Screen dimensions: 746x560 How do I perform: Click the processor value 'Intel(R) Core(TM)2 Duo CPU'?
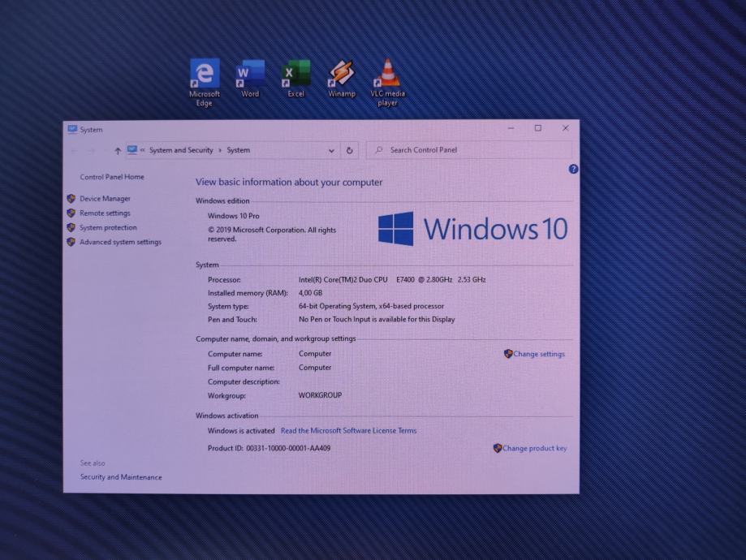coord(343,280)
